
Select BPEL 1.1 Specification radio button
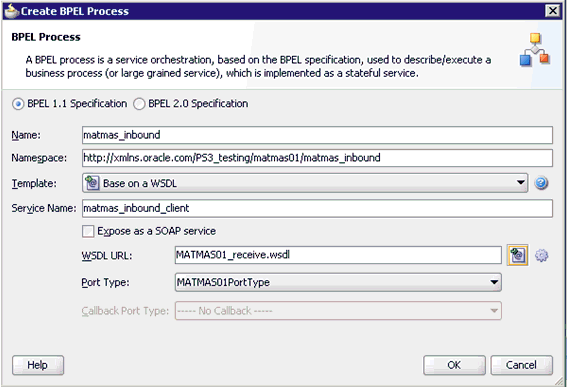18,104
